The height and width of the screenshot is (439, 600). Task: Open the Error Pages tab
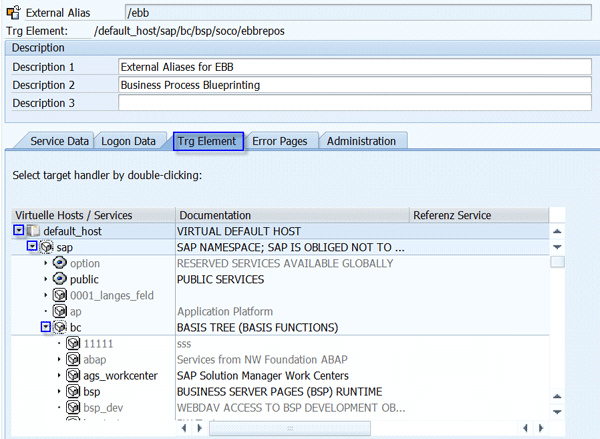coord(280,141)
